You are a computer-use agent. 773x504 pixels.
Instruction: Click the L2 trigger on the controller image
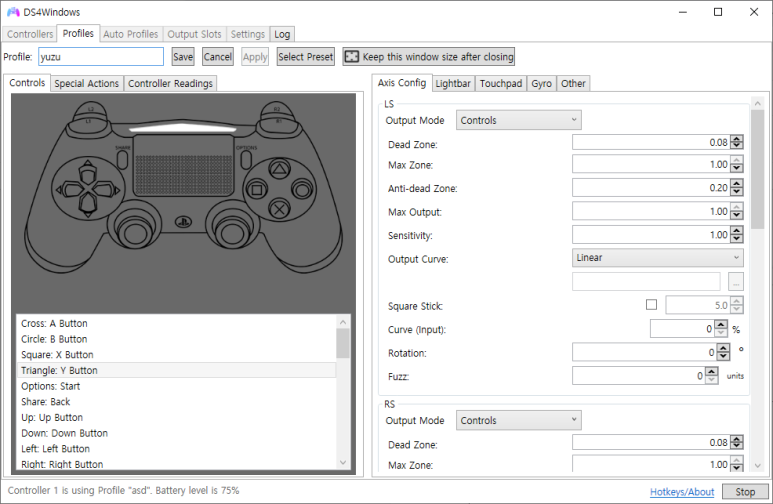(x=91, y=109)
